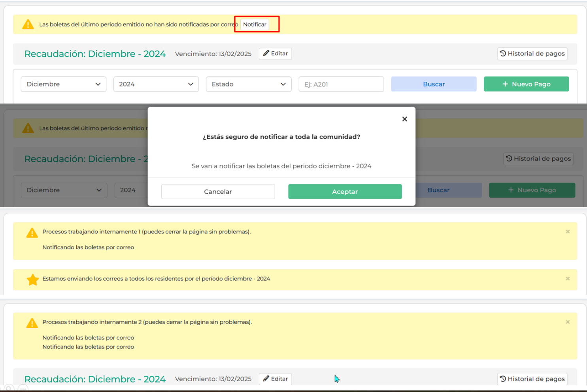Close the notification confirmation dialog with X
This screenshot has height=392, width=587.
pyautogui.click(x=404, y=119)
